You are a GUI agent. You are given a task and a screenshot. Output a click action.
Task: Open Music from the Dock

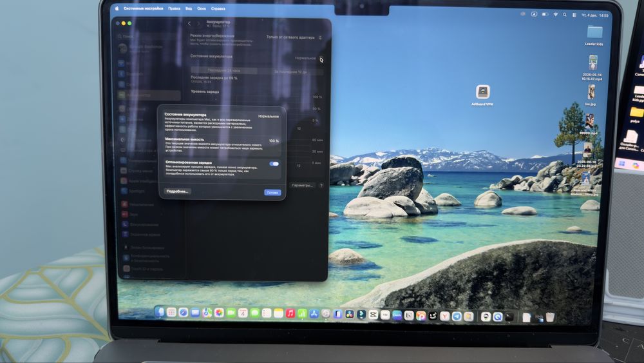(290, 313)
